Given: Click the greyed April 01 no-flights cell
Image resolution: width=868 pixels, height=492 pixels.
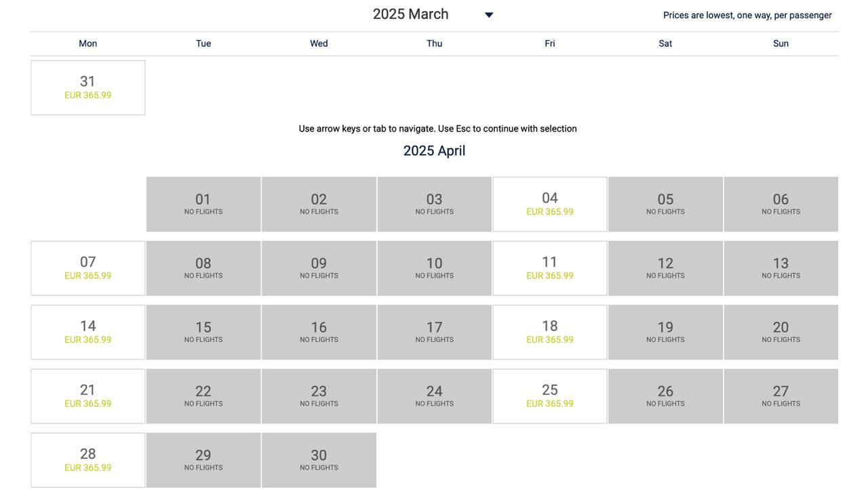Looking at the screenshot, I should tap(203, 204).
